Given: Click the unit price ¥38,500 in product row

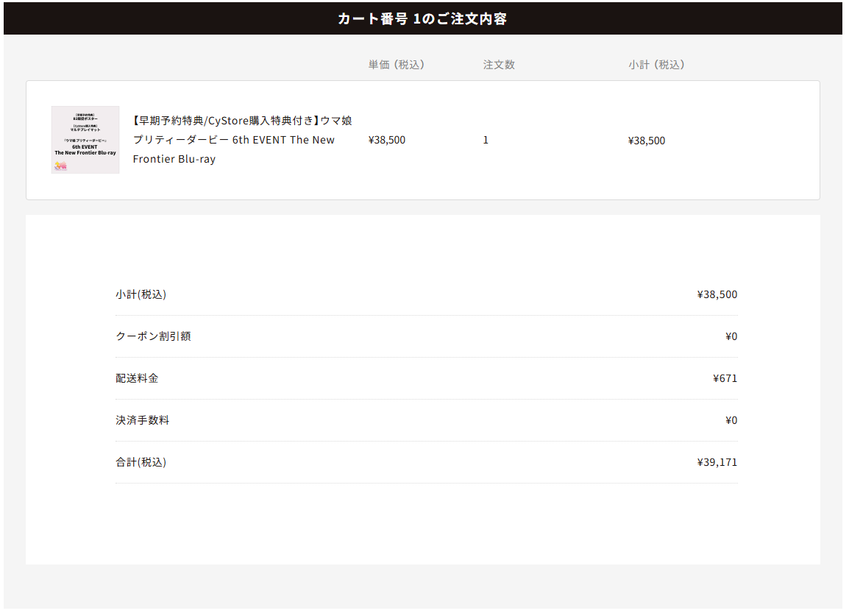Looking at the screenshot, I should (x=387, y=141).
